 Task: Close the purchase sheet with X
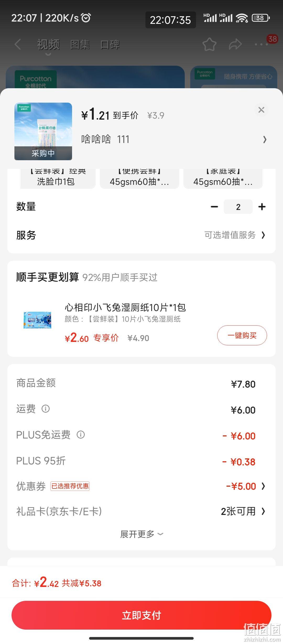(261, 110)
